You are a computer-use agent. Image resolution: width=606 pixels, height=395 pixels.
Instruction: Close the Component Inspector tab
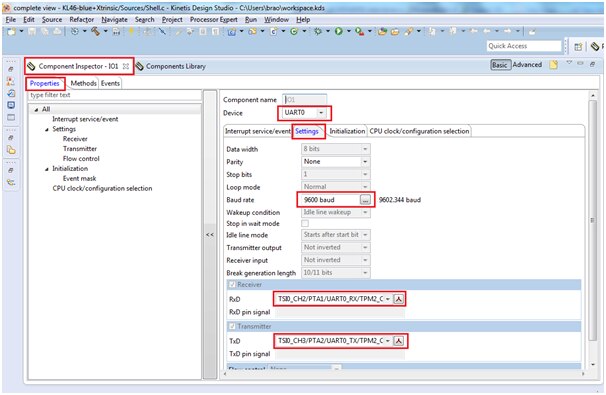[126, 66]
